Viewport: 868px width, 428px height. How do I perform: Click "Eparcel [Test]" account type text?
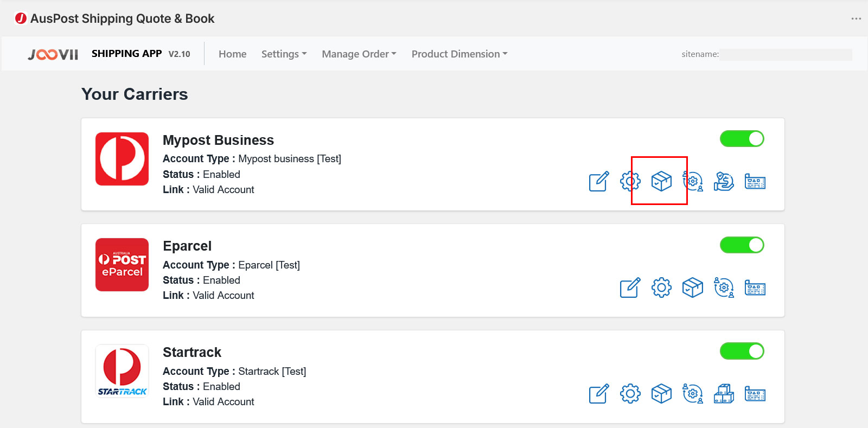(269, 265)
